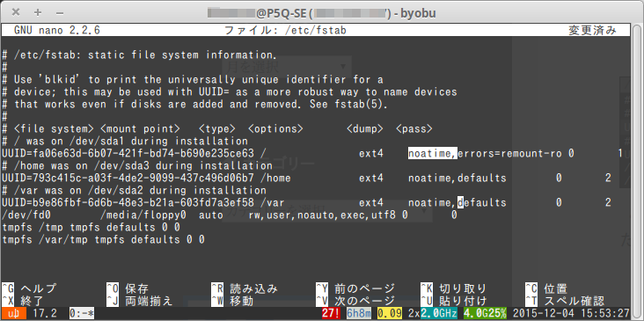Click the ^R 読み込み read file shortcut

(x=245, y=288)
